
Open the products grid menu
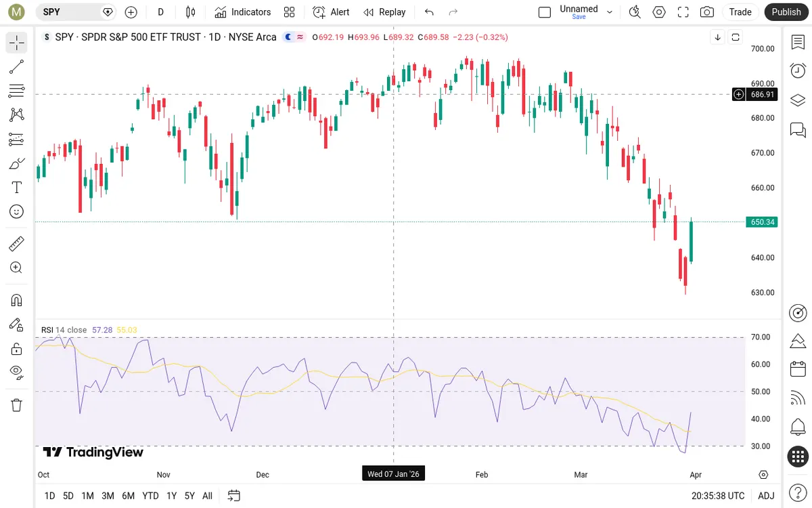(798, 457)
